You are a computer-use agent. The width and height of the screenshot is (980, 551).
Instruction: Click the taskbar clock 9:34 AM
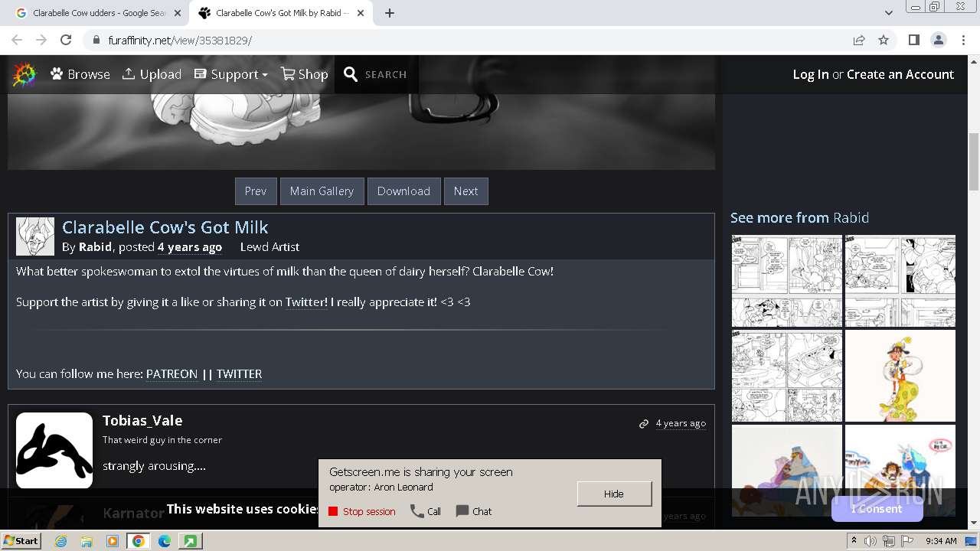(x=941, y=541)
